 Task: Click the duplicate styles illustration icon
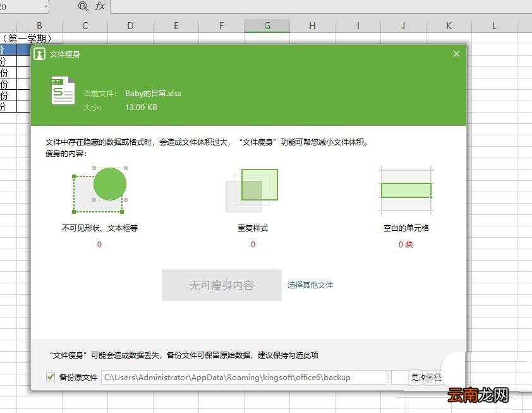pyautogui.click(x=252, y=190)
